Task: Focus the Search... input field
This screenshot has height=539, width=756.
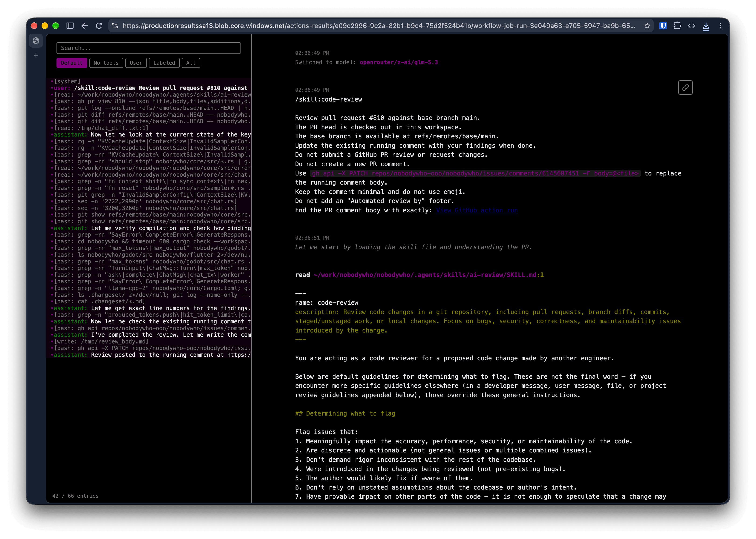Action: 148,48
